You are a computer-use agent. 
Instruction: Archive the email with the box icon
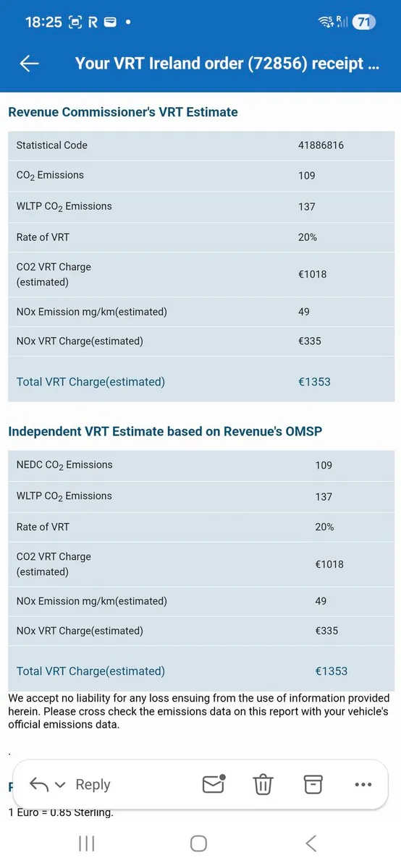[313, 784]
